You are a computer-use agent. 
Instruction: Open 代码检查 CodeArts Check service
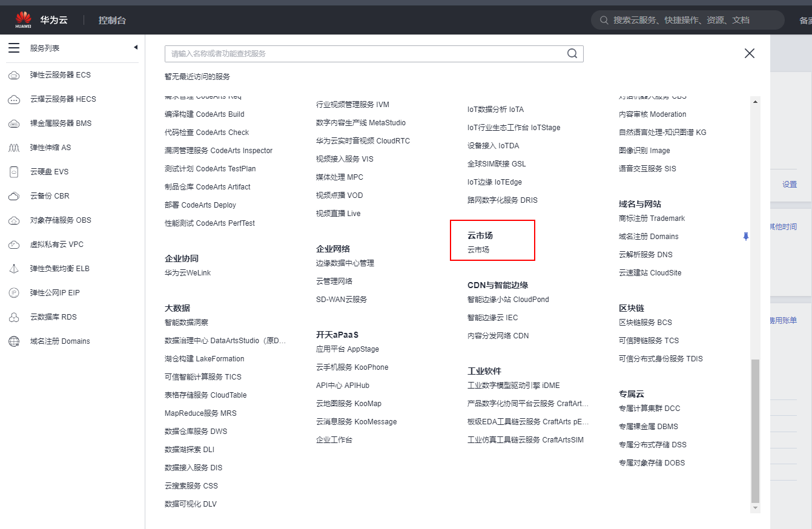point(206,133)
